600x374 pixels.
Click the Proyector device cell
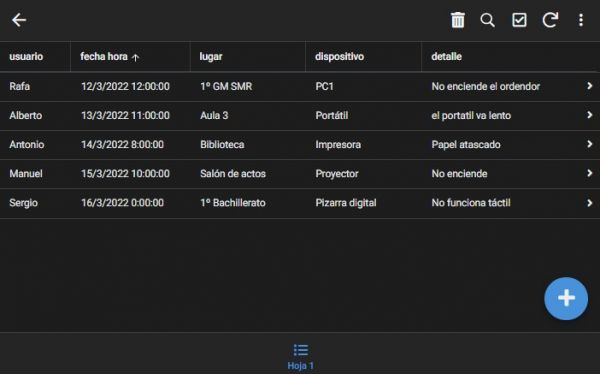click(x=337, y=174)
